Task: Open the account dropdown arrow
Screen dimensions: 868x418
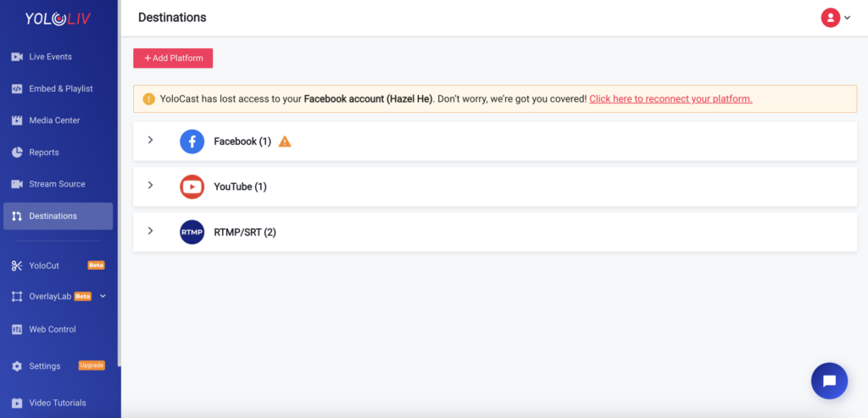Action: (x=847, y=19)
